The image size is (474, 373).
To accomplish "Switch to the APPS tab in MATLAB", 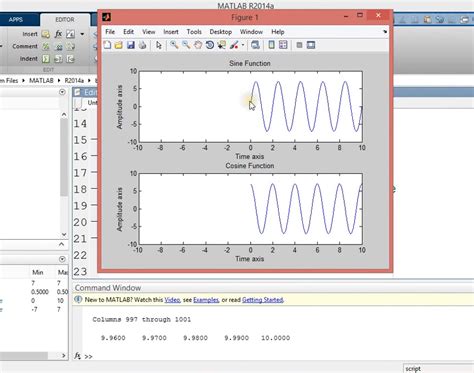I will coord(16,20).
